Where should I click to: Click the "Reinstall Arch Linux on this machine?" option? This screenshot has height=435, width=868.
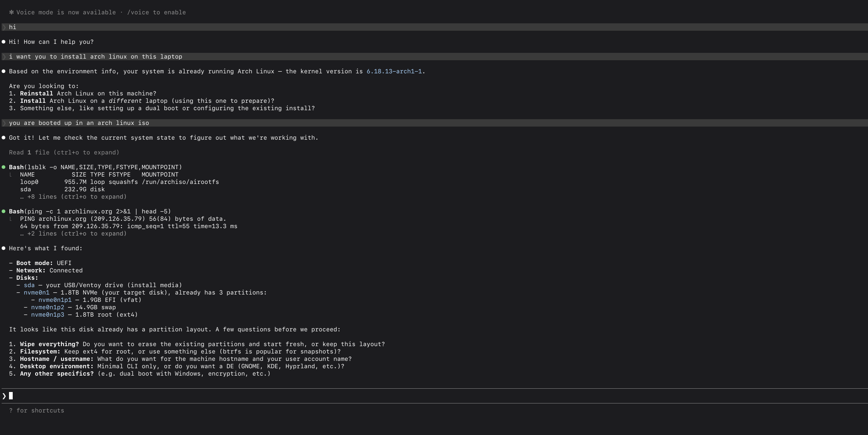pyautogui.click(x=83, y=93)
